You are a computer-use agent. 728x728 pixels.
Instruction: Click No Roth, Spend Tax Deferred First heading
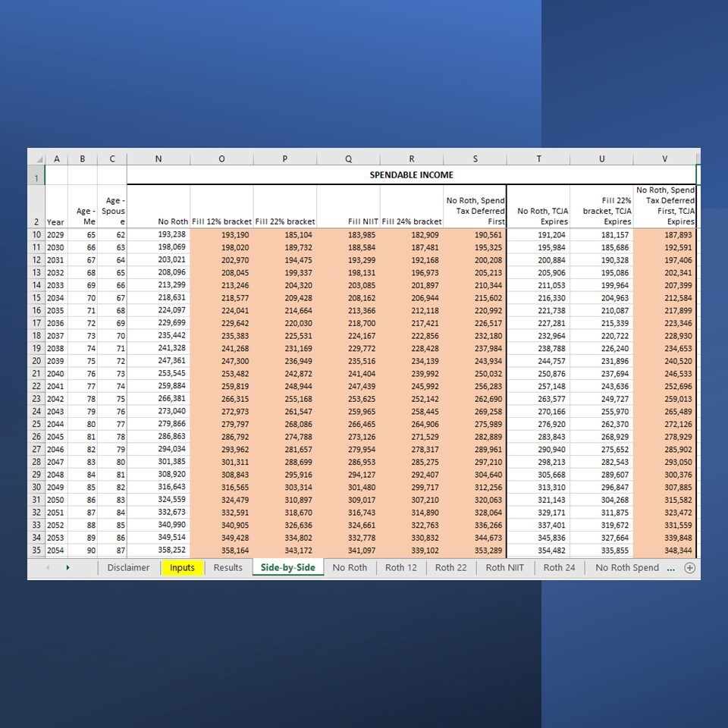(475, 206)
